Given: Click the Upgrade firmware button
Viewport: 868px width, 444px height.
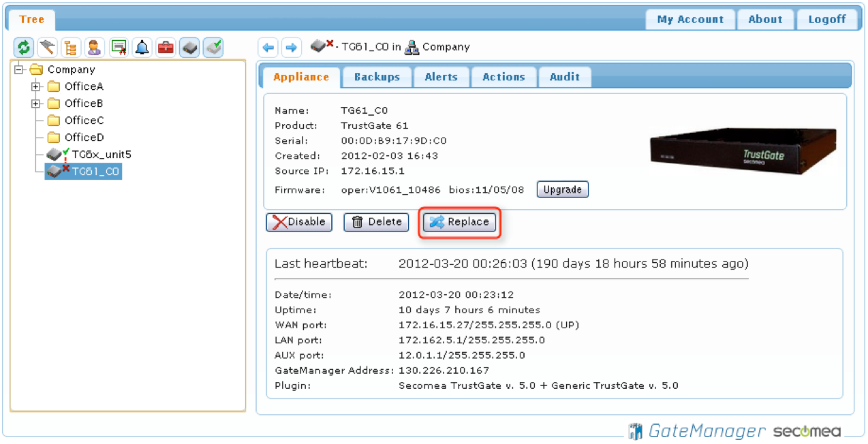Looking at the screenshot, I should (563, 189).
